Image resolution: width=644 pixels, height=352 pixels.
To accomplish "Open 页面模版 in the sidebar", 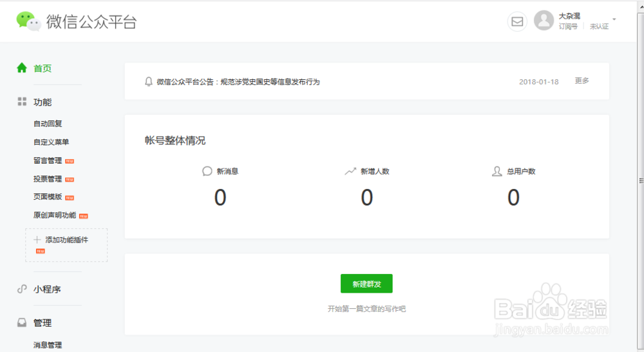I will tap(48, 197).
